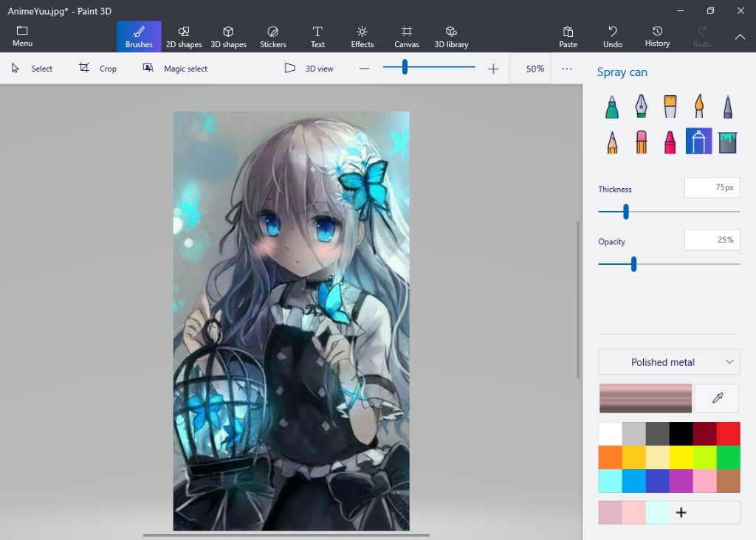Select the Pixel pen tool
756x540 pixels.
pos(727,106)
